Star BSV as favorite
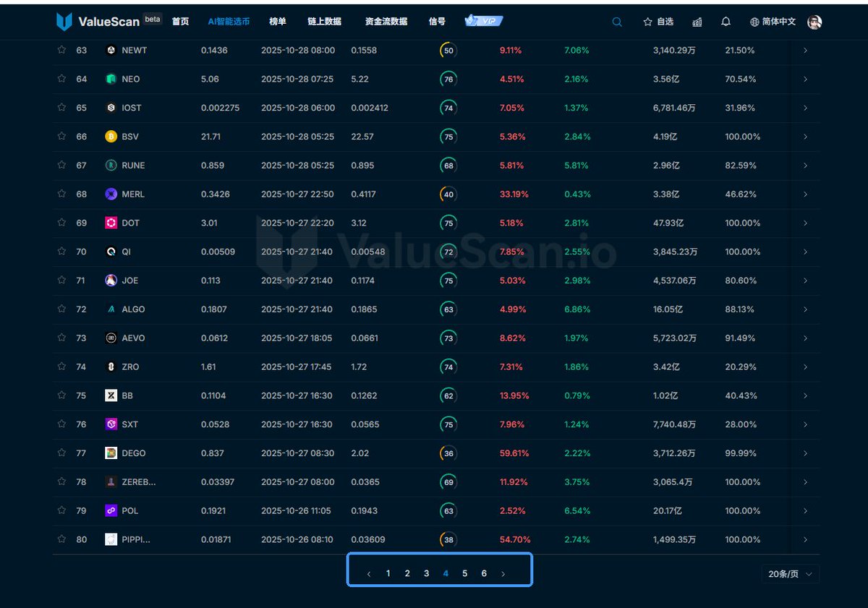Viewport: 868px width, 608px height. (x=61, y=136)
